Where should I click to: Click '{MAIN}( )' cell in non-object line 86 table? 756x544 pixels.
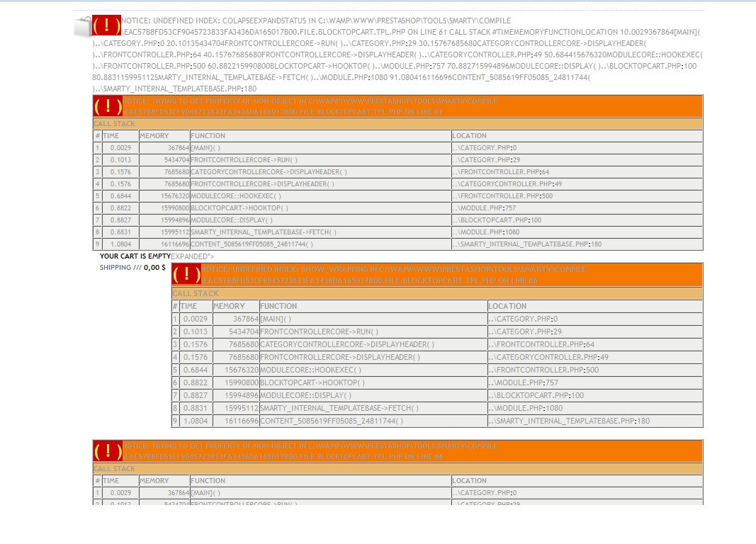pyautogui.click(x=205, y=493)
